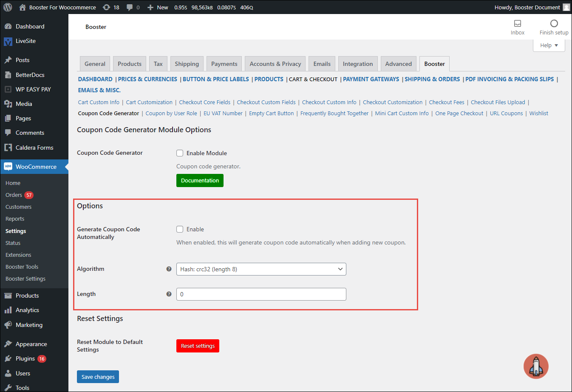Click the green Documentation button
The width and height of the screenshot is (572, 392).
200,181
